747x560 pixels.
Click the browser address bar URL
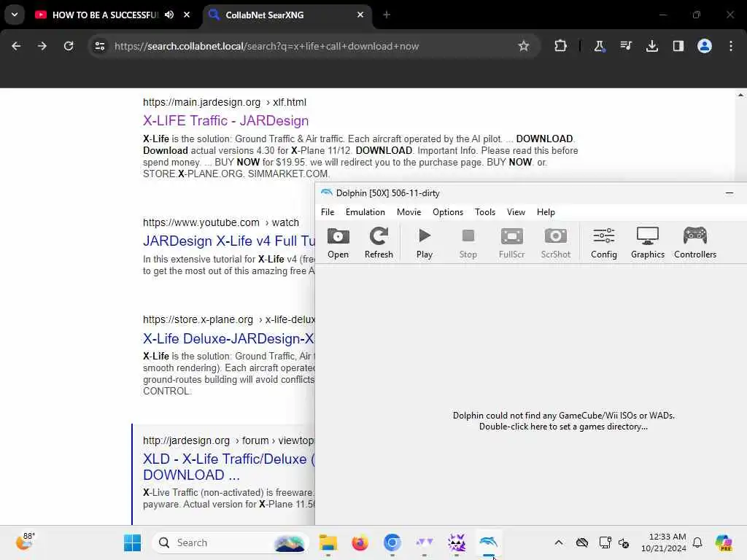(x=266, y=46)
